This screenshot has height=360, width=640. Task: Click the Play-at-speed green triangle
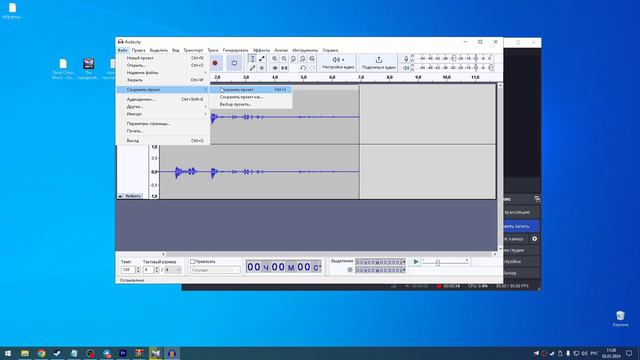pyautogui.click(x=416, y=262)
